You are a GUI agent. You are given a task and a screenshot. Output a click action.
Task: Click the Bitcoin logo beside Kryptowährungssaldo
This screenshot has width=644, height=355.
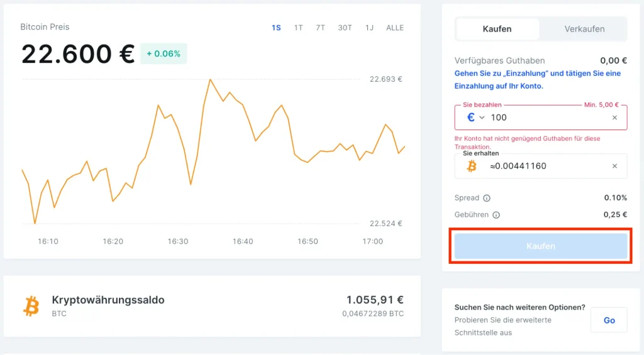tap(31, 306)
